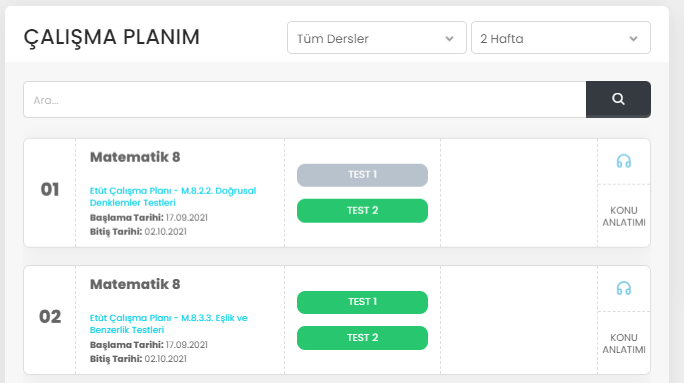Open headphones icon for Doğrusal Denklemler row
The image size is (684, 383).
(x=623, y=161)
